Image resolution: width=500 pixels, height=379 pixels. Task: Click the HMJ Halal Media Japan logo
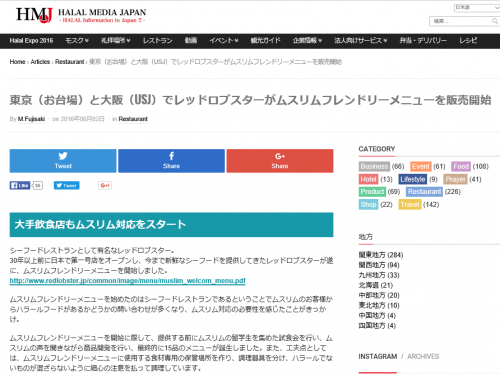[81, 15]
